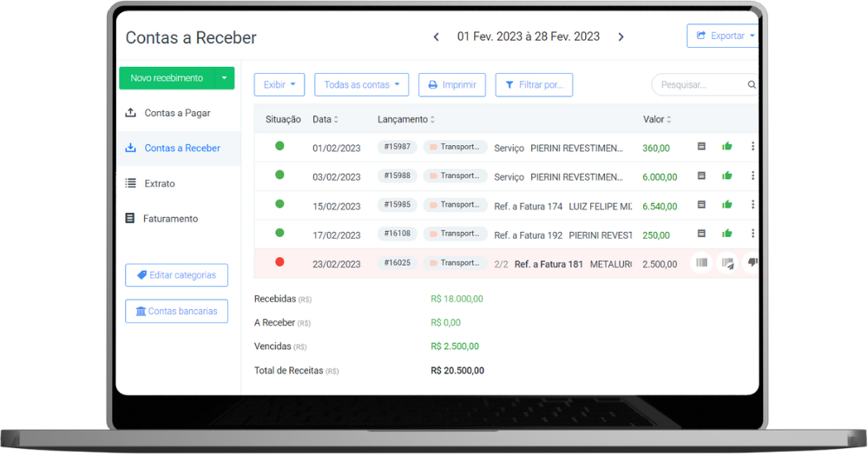Open Editar categorias
868x456 pixels.
pyautogui.click(x=176, y=275)
